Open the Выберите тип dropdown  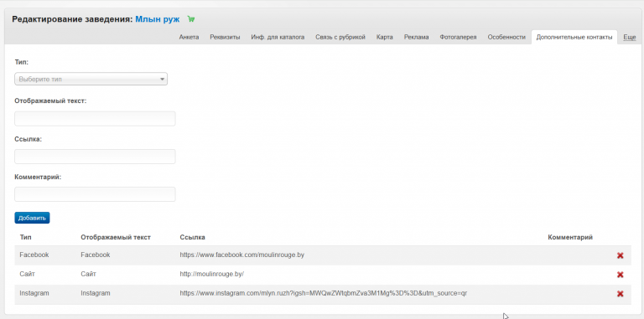click(91, 80)
